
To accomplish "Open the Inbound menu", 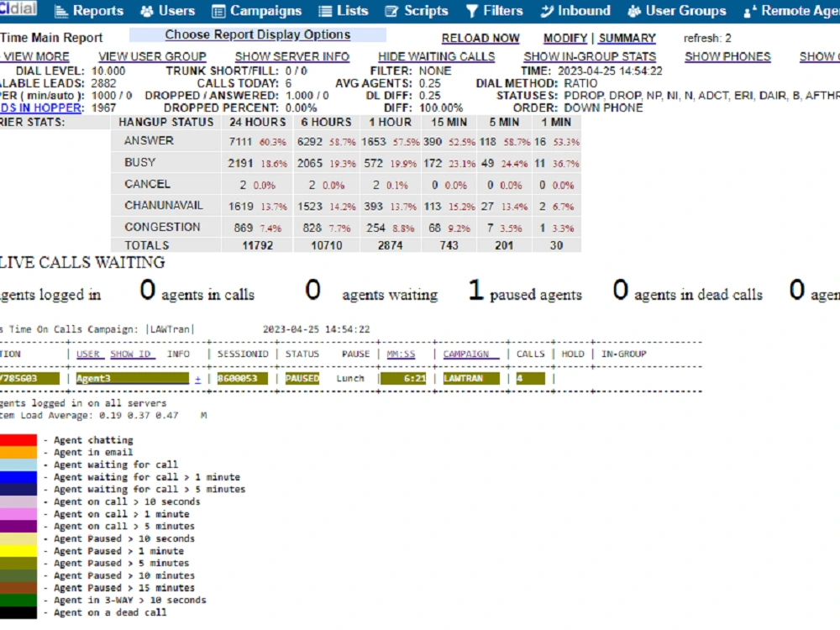I will 584,11.
